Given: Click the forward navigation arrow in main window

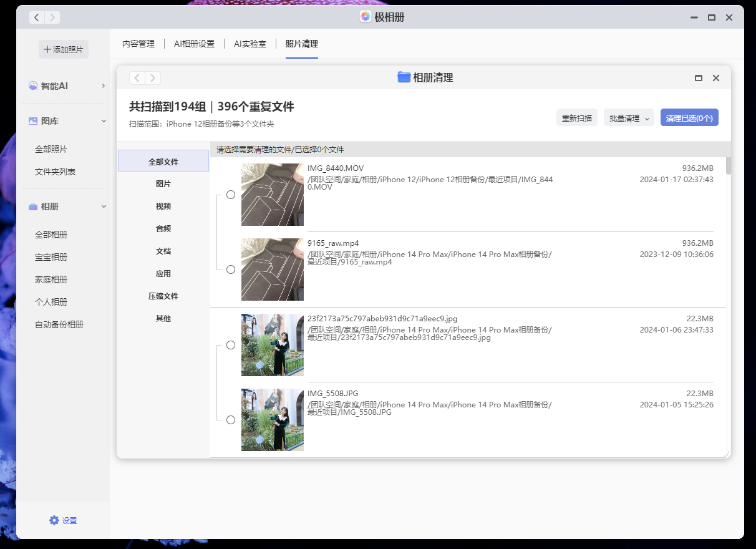Looking at the screenshot, I should (x=52, y=17).
